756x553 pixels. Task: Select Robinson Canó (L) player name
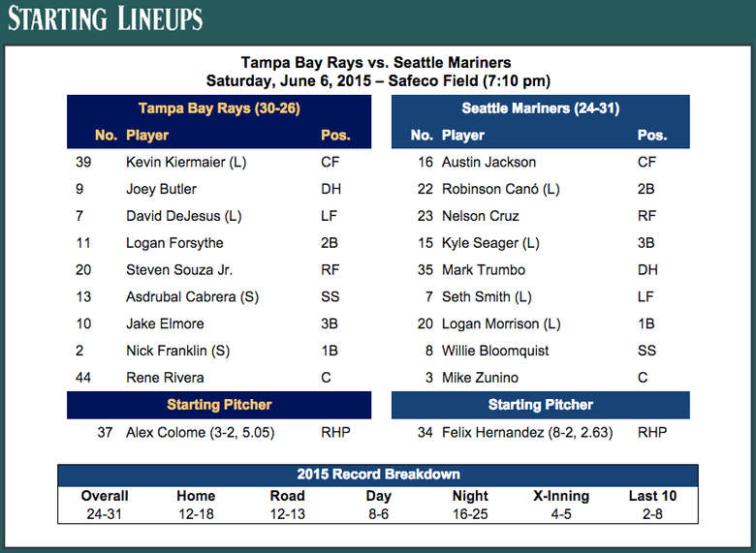click(501, 189)
